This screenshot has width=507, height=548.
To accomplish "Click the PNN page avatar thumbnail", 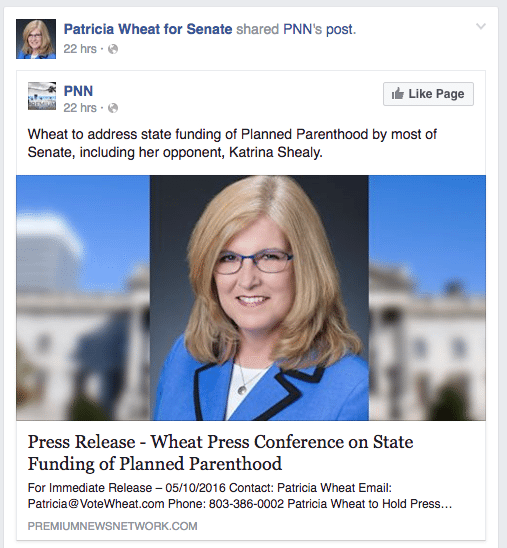I will (42, 96).
